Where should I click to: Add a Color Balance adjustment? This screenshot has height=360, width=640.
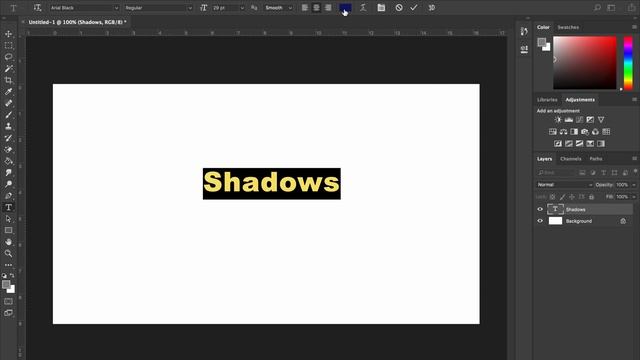(563, 131)
